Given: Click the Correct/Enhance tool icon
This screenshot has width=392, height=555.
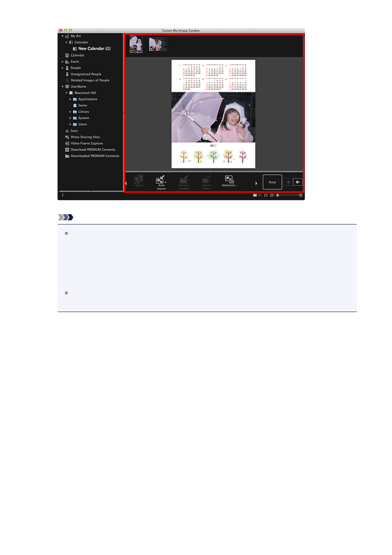Looking at the screenshot, I should (x=184, y=179).
